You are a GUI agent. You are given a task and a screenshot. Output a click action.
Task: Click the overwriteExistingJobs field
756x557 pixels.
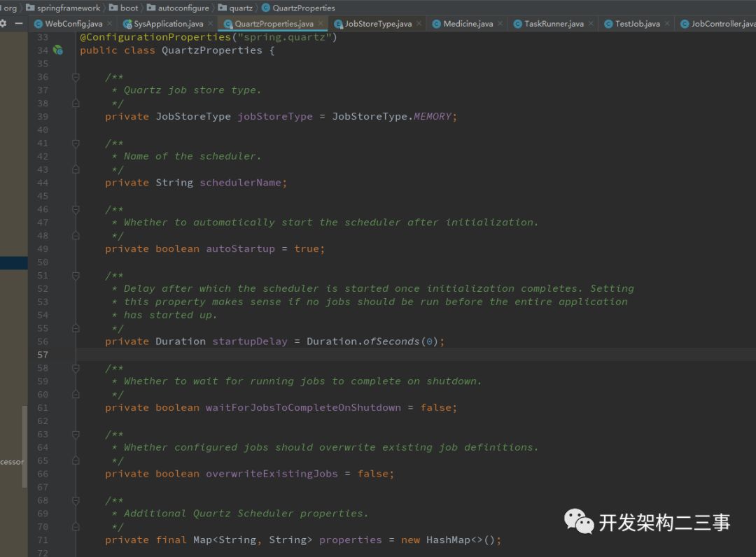tap(272, 474)
